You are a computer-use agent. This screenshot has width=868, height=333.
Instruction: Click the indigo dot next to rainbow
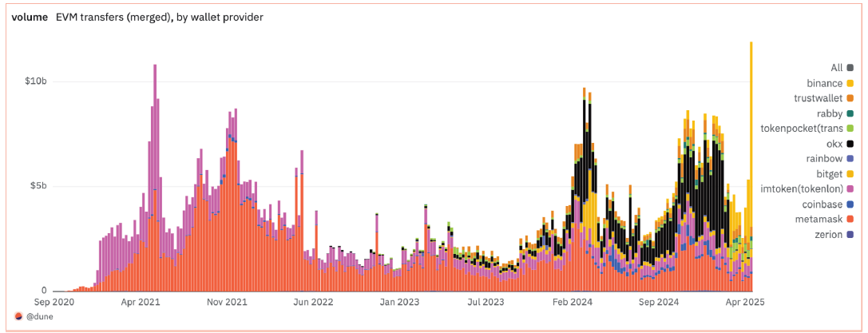(x=850, y=159)
